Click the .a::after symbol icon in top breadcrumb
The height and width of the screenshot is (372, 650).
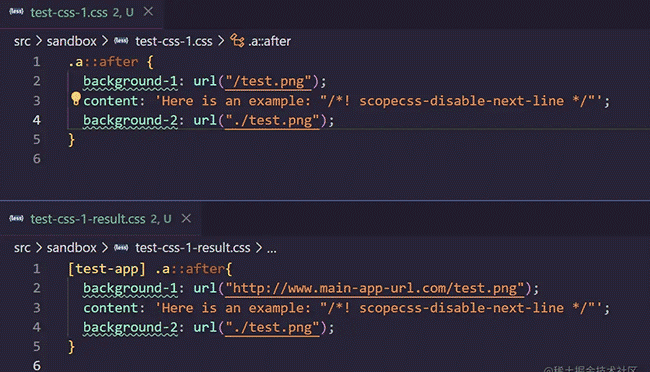coord(238,41)
